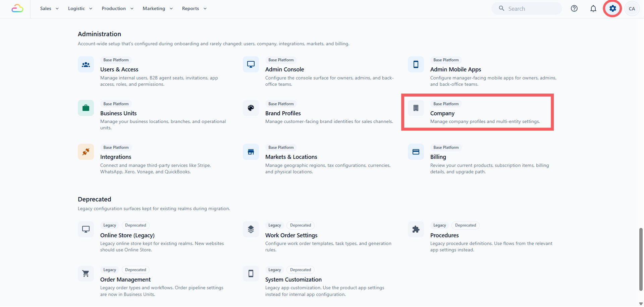Open the Sales menu
The height and width of the screenshot is (307, 644).
click(x=49, y=8)
